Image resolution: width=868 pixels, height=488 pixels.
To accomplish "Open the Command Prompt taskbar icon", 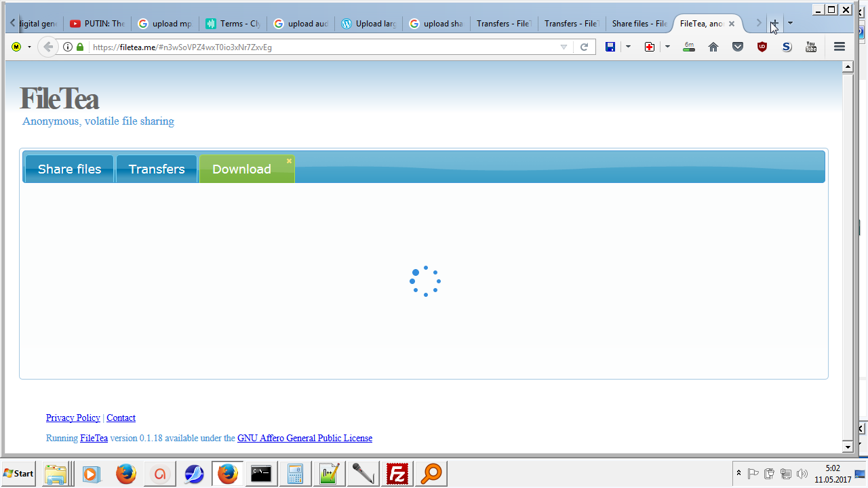I will pyautogui.click(x=261, y=474).
